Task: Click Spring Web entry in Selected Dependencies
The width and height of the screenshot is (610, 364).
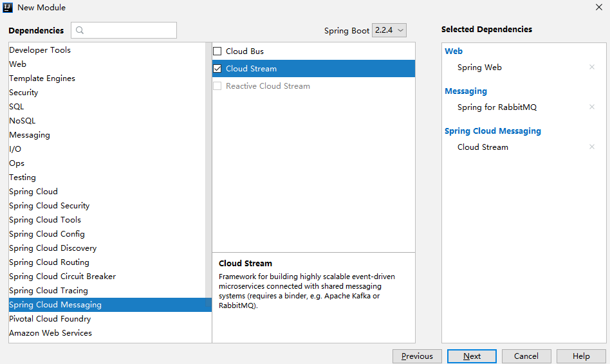Action: point(479,68)
